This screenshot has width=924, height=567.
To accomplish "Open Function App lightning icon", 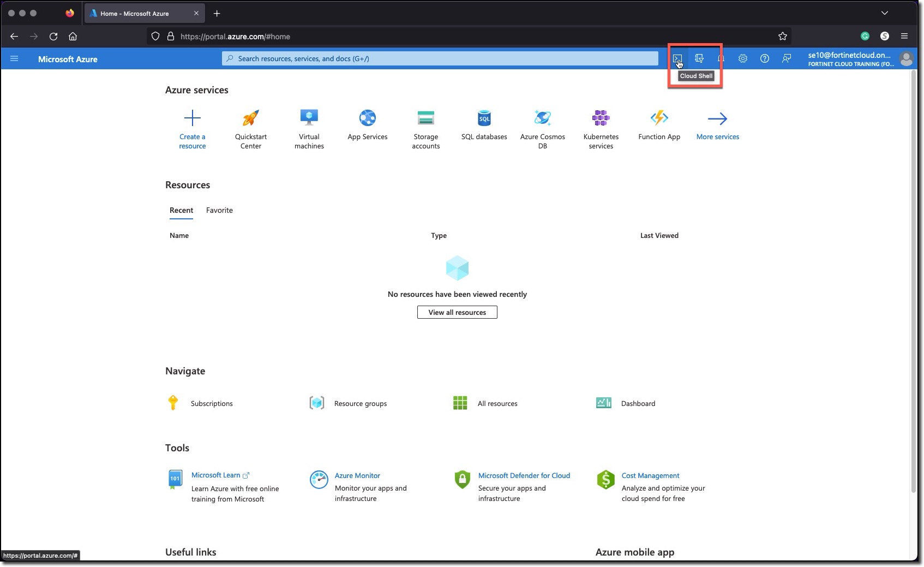I will point(659,118).
